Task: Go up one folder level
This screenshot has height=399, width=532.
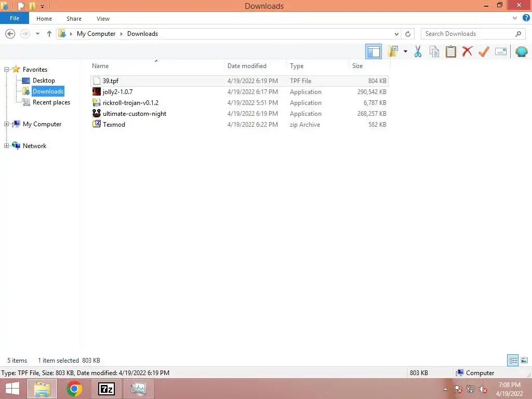Action: click(x=49, y=34)
